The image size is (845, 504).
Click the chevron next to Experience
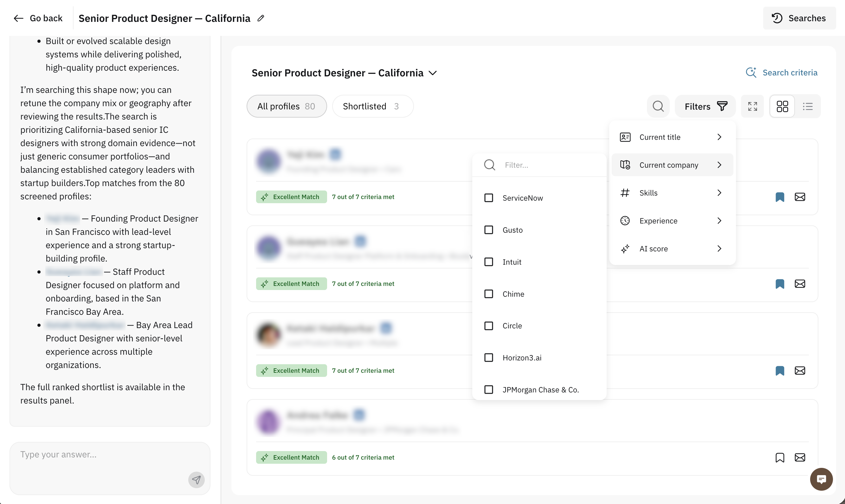pos(719,221)
